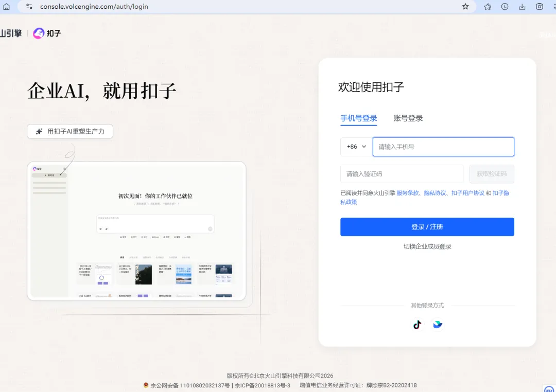Viewport: 556px width, 392px height.
Task: Open the favorites list icon in toolbar
Action: pyautogui.click(x=488, y=7)
